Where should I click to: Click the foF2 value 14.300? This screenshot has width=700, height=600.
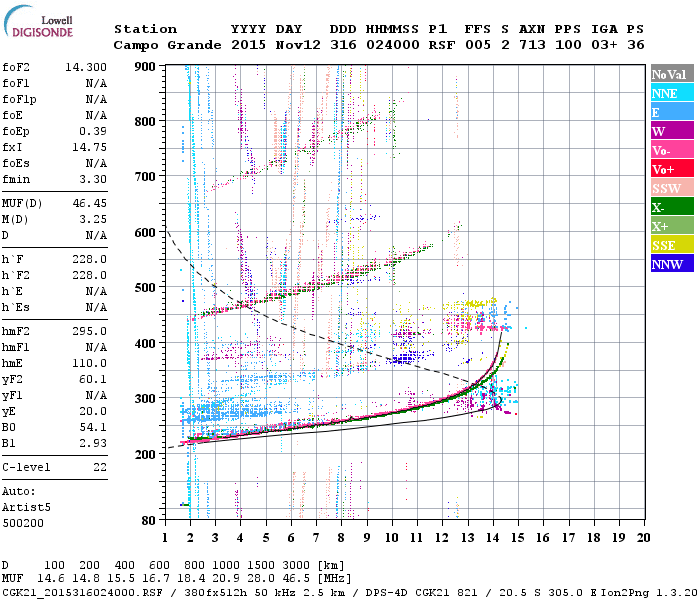[86, 67]
